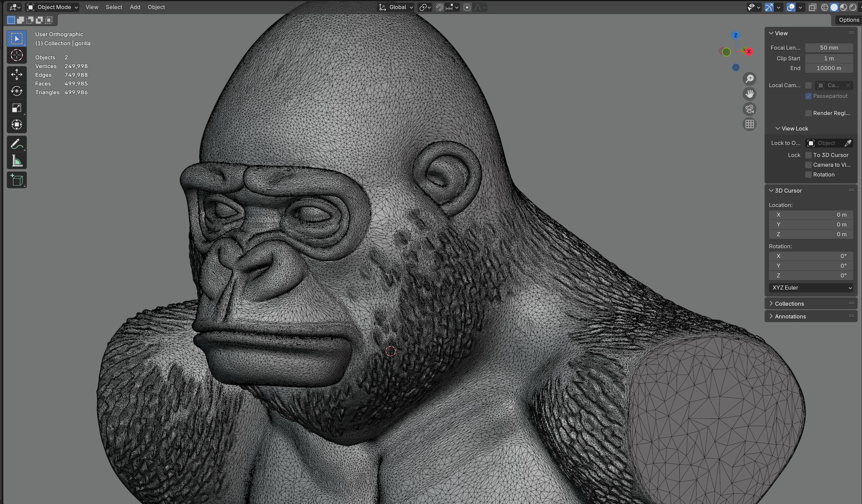Image resolution: width=862 pixels, height=504 pixels.
Task: Select the Rotate tool
Action: (x=16, y=91)
